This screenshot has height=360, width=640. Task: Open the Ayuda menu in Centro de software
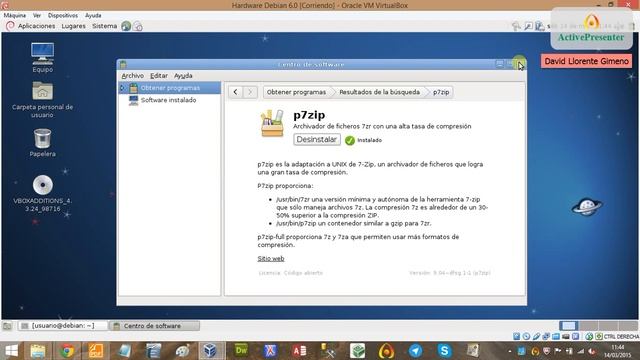pos(183,76)
